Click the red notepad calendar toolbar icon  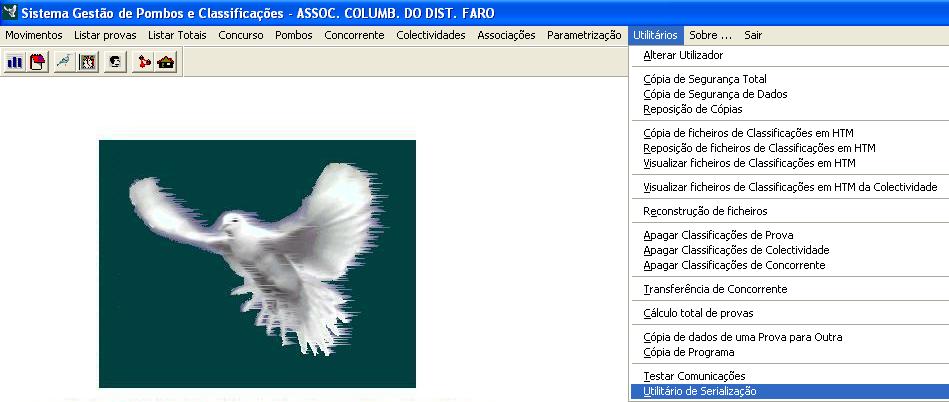click(x=38, y=62)
